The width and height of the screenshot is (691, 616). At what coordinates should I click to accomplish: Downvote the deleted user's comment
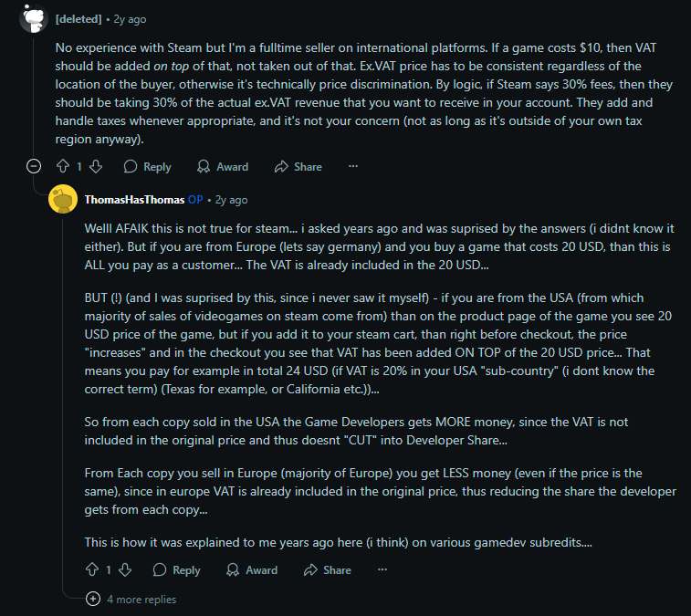[x=96, y=167]
